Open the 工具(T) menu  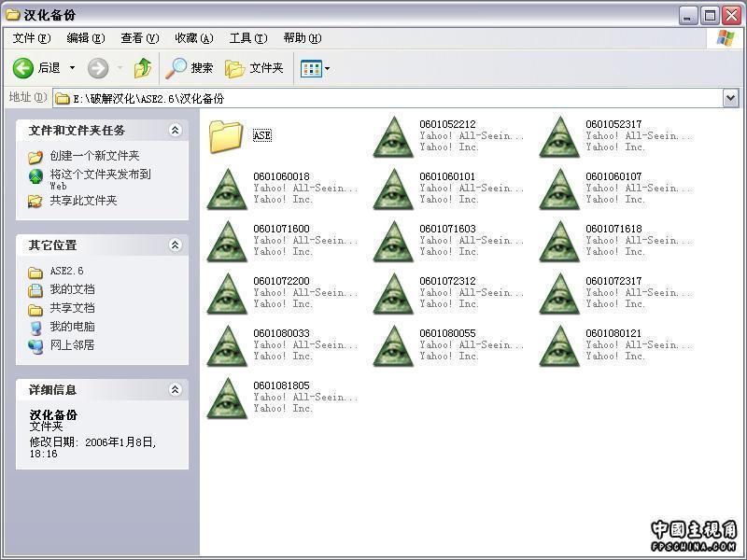coord(248,38)
